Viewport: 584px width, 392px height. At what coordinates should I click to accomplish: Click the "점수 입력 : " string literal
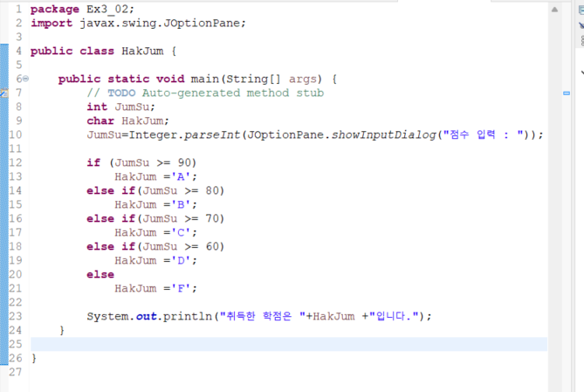(x=483, y=134)
